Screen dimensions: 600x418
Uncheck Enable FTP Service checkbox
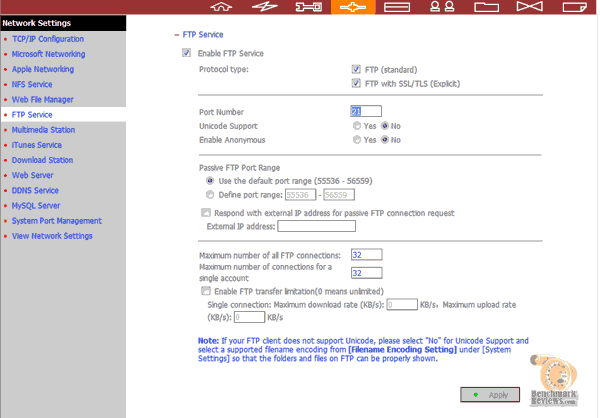point(186,53)
